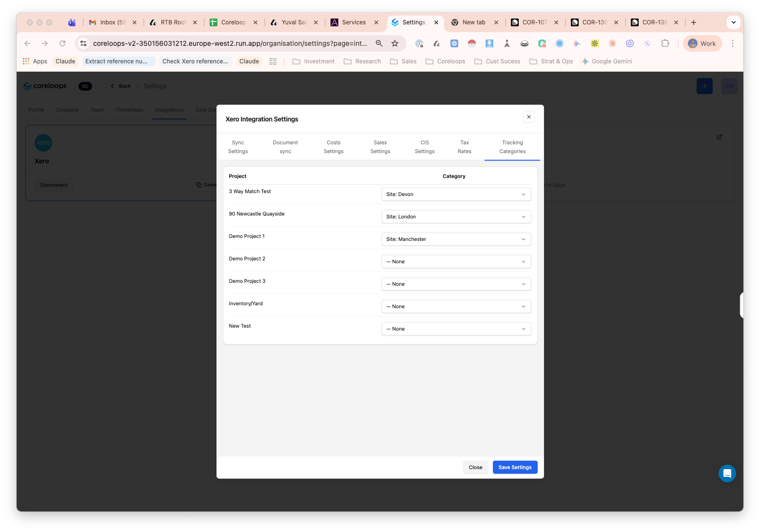Viewport: 760px width, 532px height.
Task: Click the coreloops logo in the header
Action: (45, 86)
